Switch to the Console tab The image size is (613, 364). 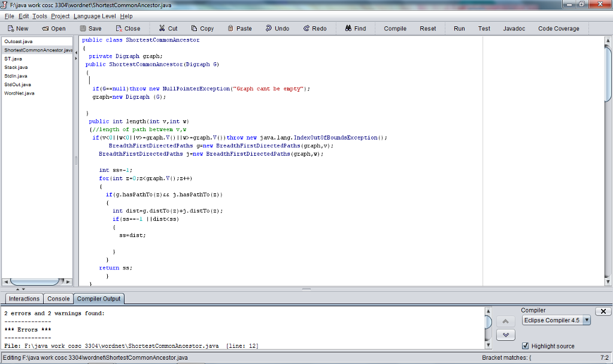[59, 299]
